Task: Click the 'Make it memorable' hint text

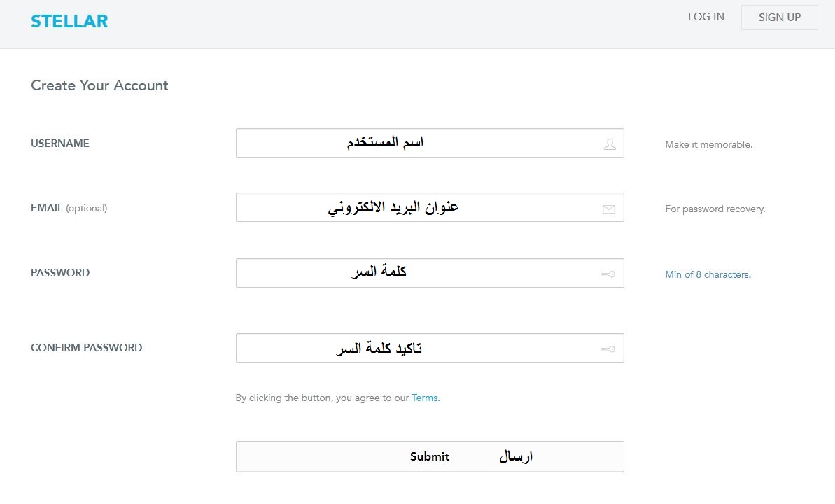Action: click(x=709, y=144)
